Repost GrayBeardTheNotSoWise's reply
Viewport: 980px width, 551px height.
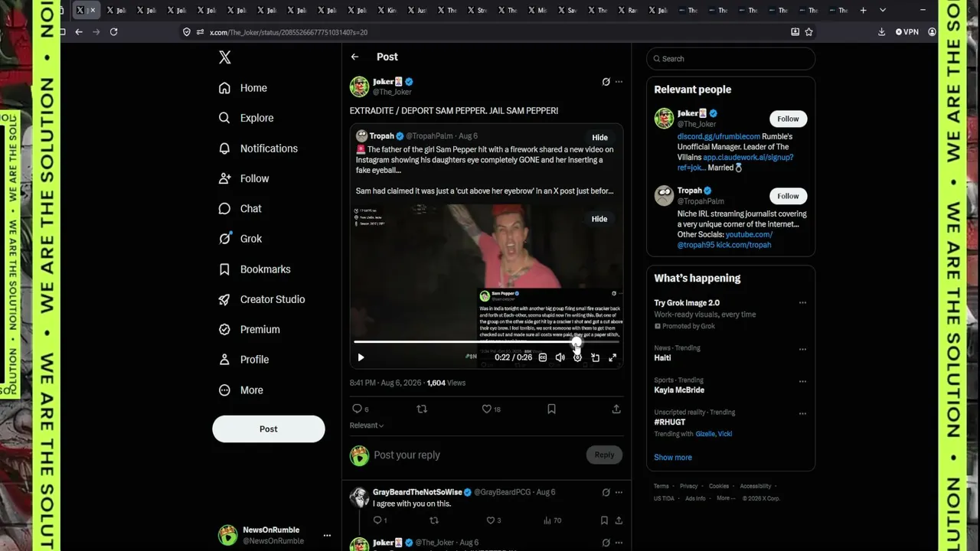point(434,520)
